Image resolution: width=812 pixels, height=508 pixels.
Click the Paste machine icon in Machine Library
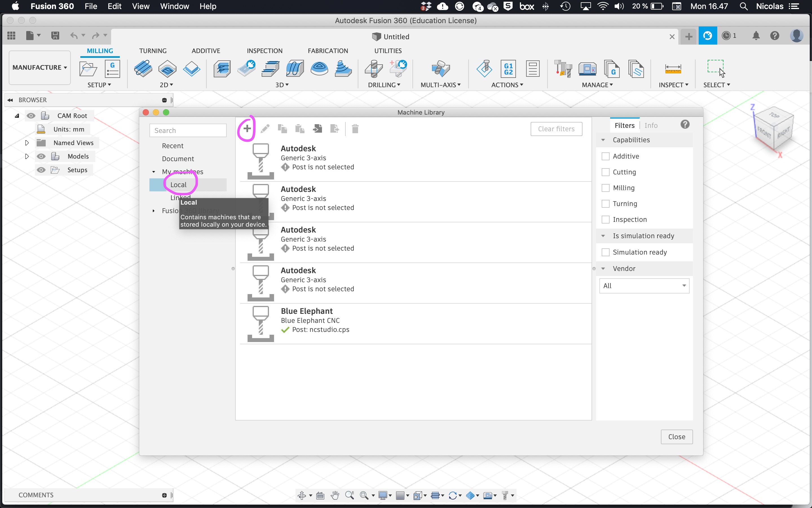pyautogui.click(x=300, y=129)
